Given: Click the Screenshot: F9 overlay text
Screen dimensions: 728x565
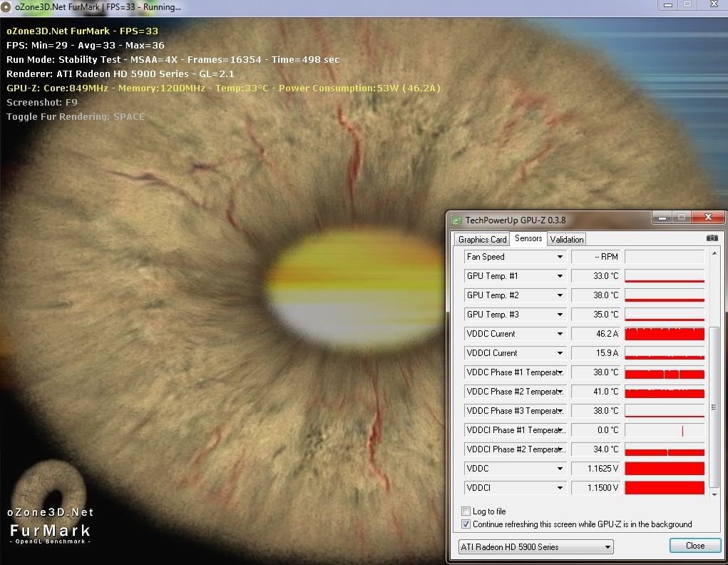Looking at the screenshot, I should pos(42,102).
